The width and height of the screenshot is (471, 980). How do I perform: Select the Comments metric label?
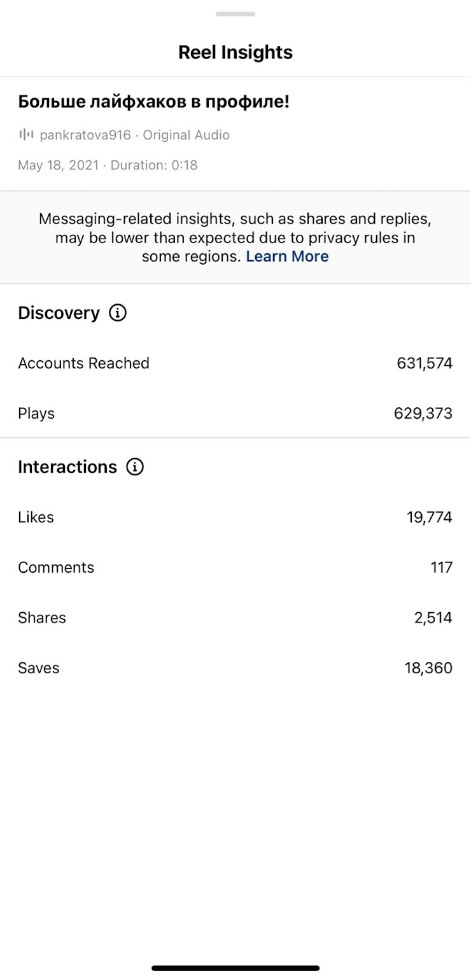coord(56,568)
